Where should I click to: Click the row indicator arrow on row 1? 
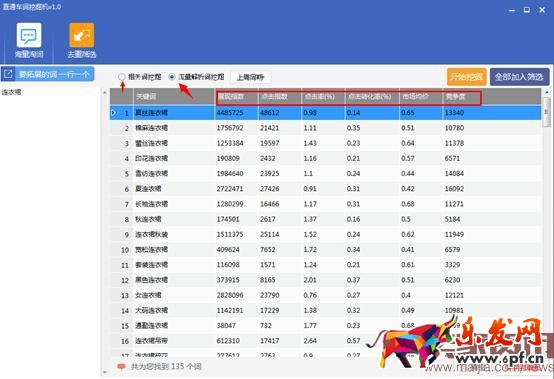click(113, 113)
